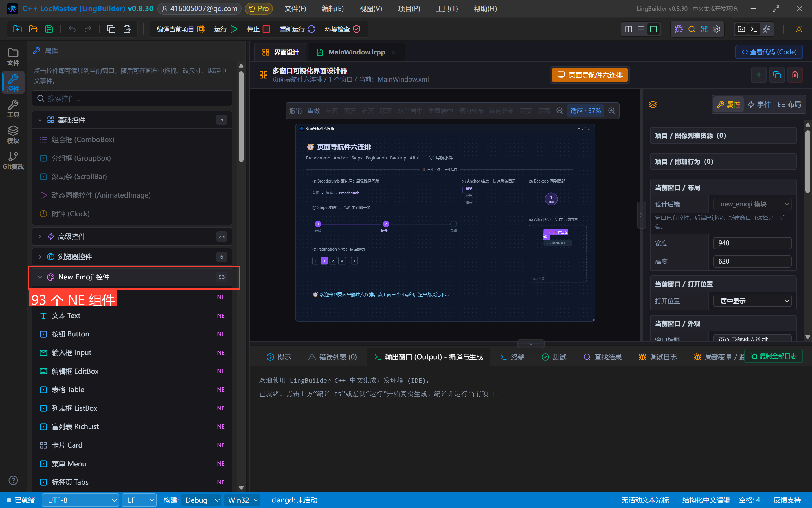Screen dimensions: 812x508
Task: Switch to the 事件 properties tab
Action: click(760, 104)
